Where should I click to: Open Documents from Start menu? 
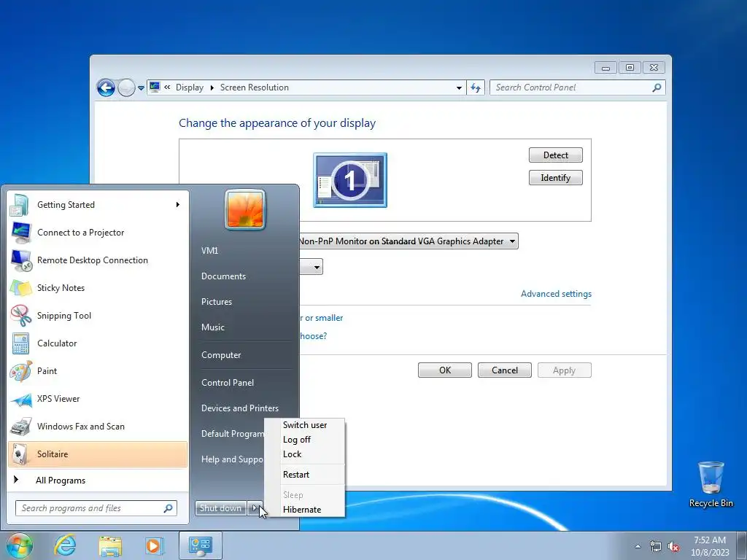[x=223, y=276]
